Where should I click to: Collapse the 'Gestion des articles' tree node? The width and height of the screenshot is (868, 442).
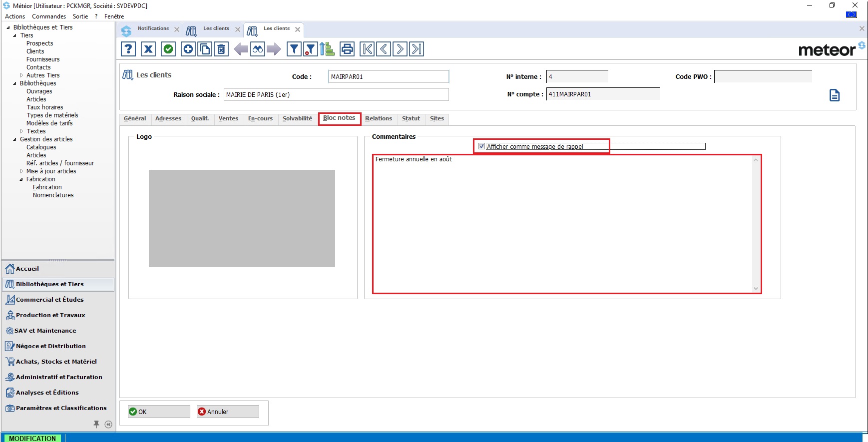click(x=14, y=139)
